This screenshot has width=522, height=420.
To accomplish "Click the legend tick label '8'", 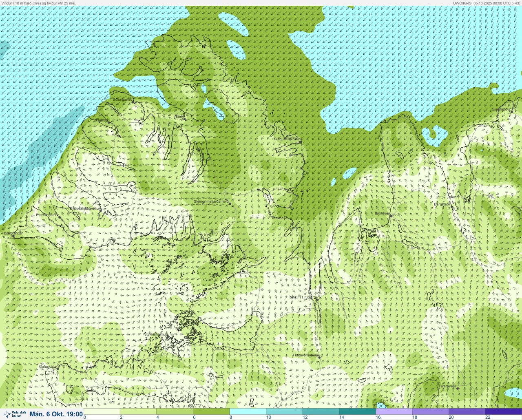I will pos(230,417).
